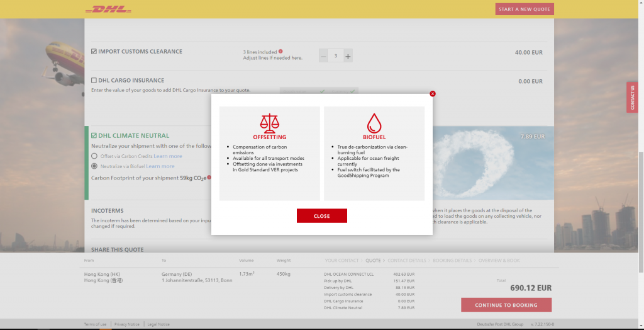Open Privacy Notice link
Viewport: 644px width, 330px height.
127,324
